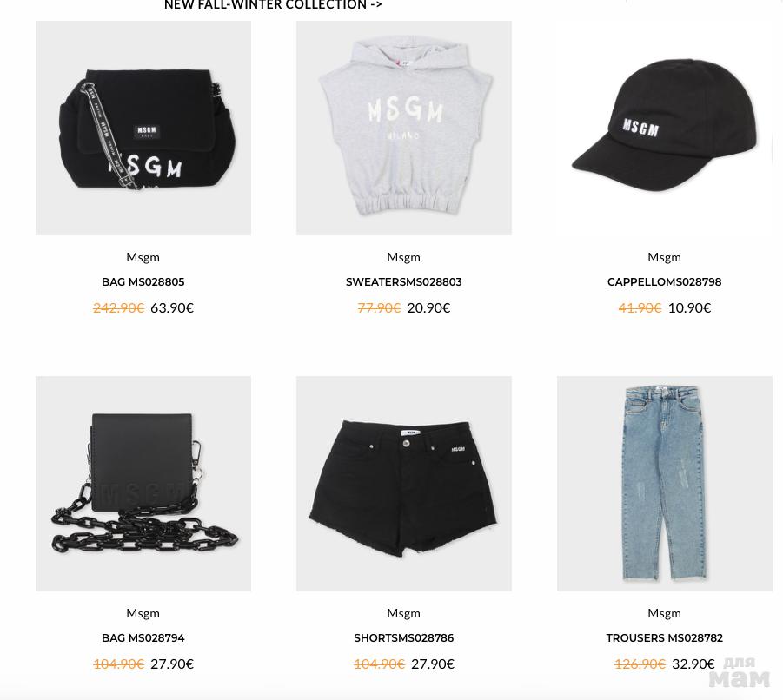This screenshot has height=700, width=783.
Task: Open product title SWEATERSMS028803
Action: pos(403,282)
